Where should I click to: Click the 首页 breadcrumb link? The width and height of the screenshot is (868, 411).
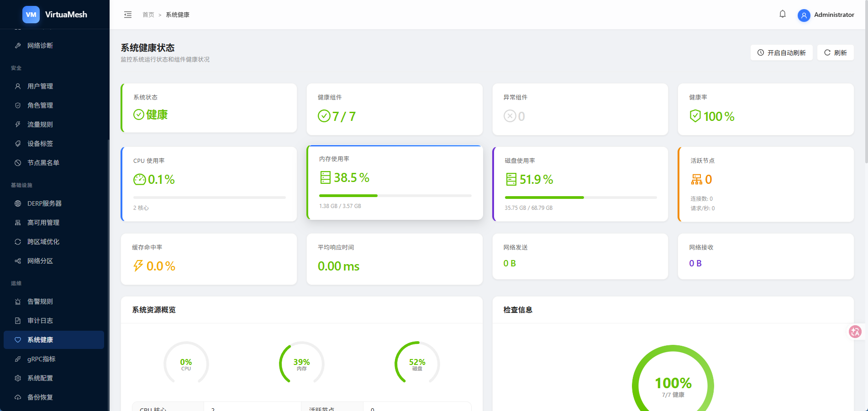[x=148, y=15]
